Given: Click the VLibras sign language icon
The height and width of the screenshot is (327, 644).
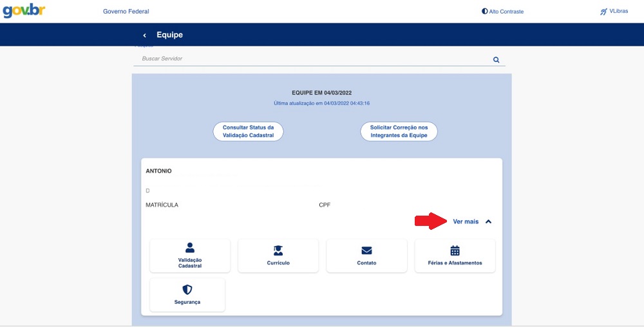Looking at the screenshot, I should click(603, 12).
